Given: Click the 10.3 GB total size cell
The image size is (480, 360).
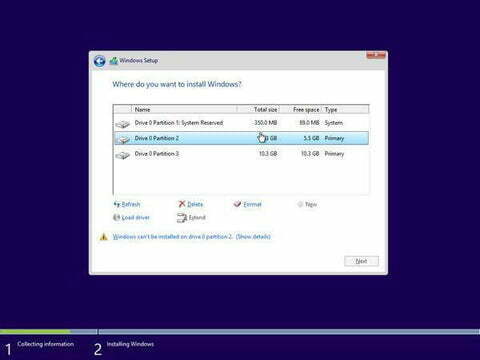Looking at the screenshot, I should point(268,154).
